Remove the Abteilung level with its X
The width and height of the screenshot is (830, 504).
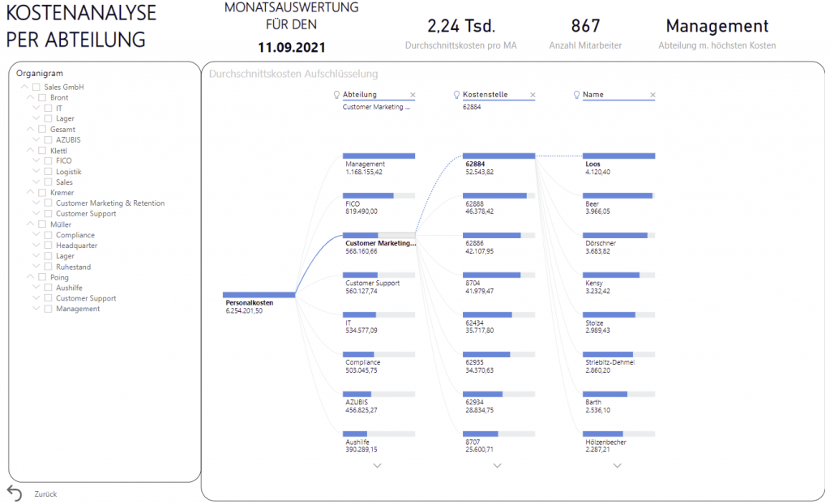[x=413, y=95]
